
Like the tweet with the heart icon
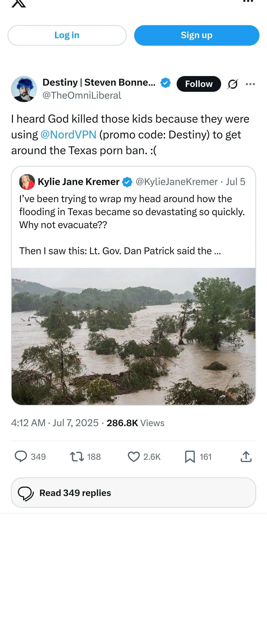pyautogui.click(x=134, y=456)
